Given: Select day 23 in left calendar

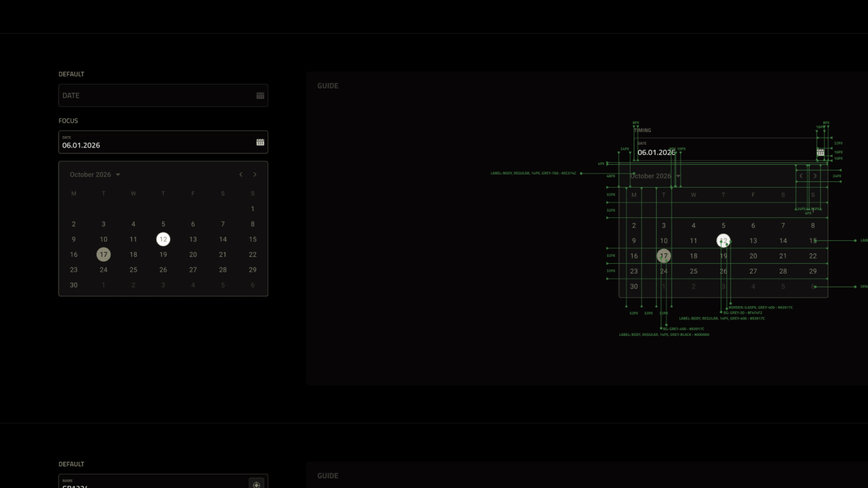Looking at the screenshot, I should [74, 270].
